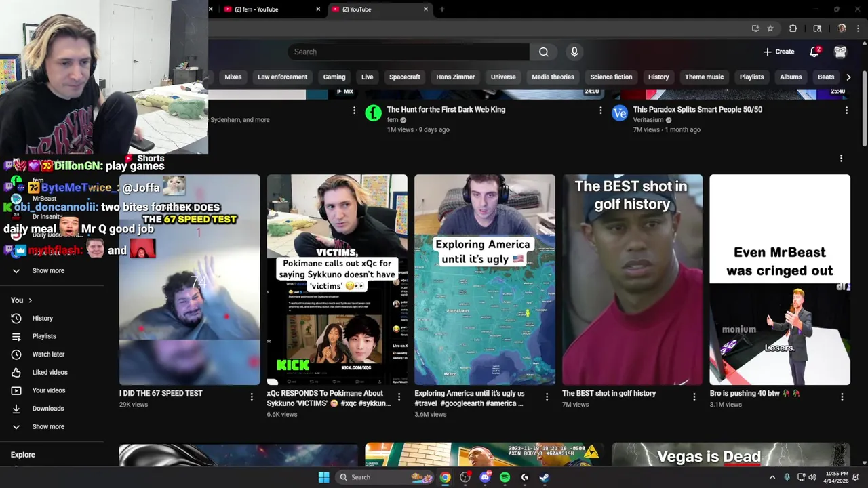The height and width of the screenshot is (488, 868).
Task: Click the taskbar Search box
Action: click(x=384, y=477)
